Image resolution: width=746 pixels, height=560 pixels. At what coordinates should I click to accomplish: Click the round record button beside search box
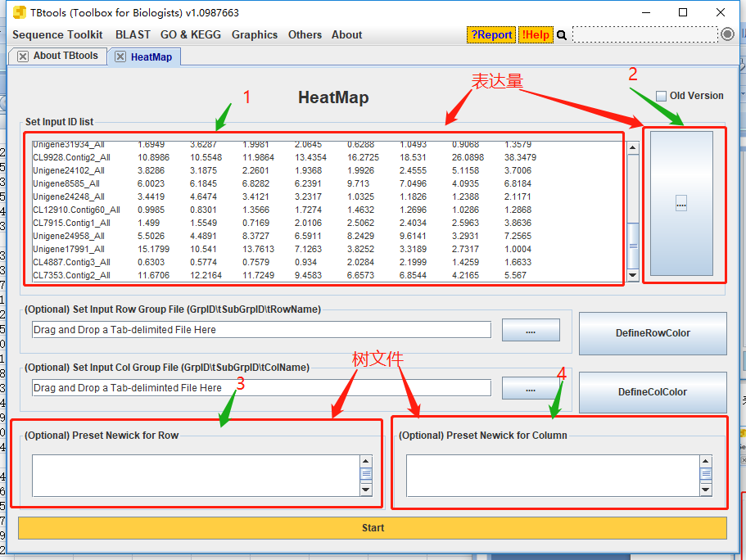(727, 34)
